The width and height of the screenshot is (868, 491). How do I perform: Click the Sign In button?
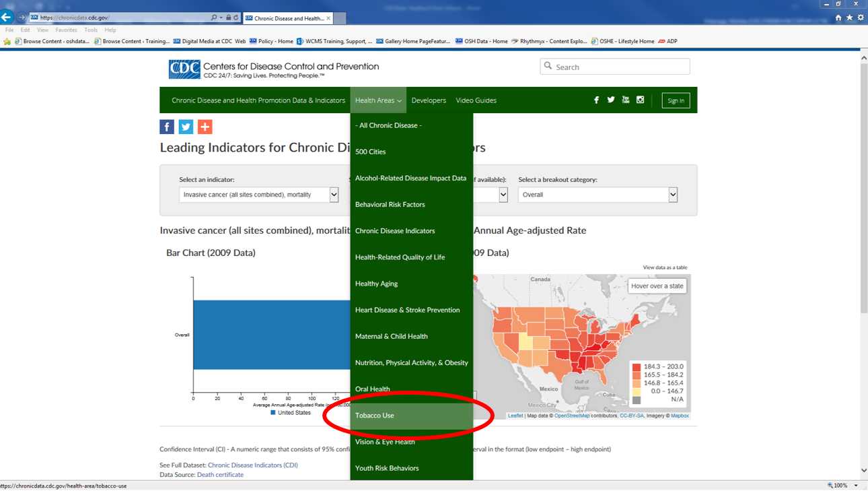(x=676, y=100)
